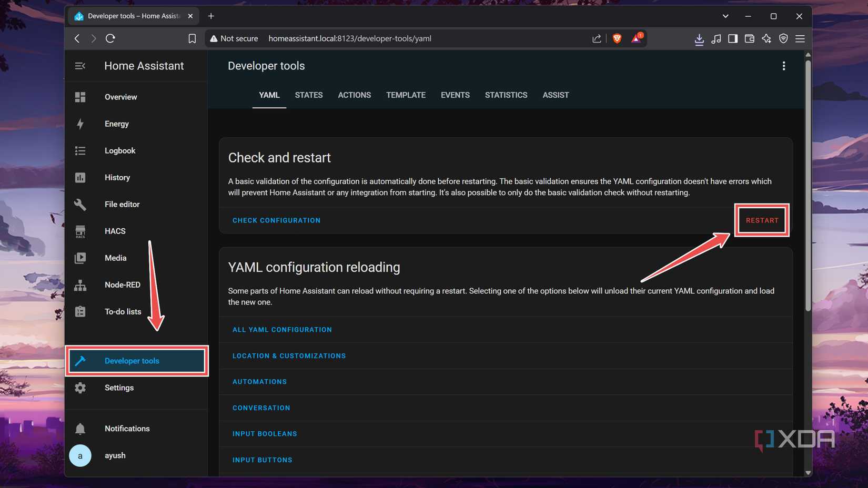Screen dimensions: 868x488
Task: Click the History chart icon
Action: (x=80, y=178)
